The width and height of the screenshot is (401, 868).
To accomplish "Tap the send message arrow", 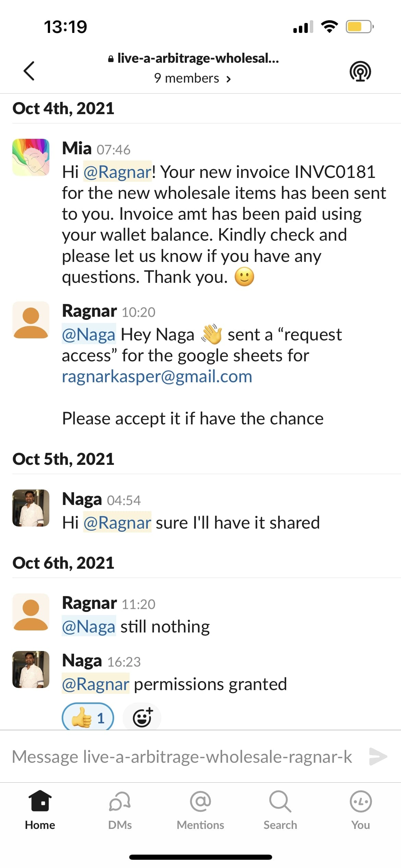I will click(378, 757).
